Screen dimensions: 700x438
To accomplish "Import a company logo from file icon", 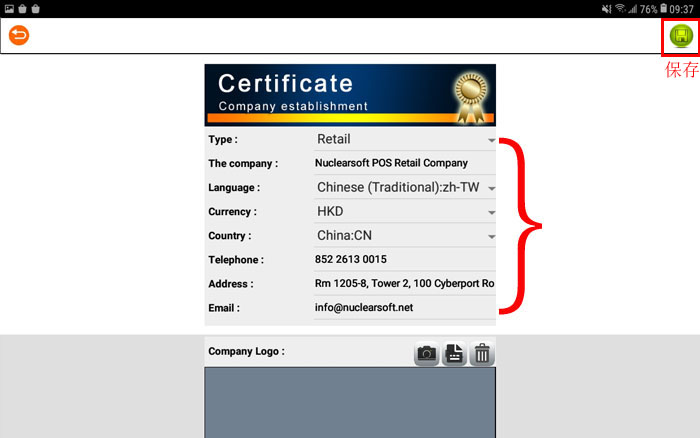I will [x=454, y=354].
